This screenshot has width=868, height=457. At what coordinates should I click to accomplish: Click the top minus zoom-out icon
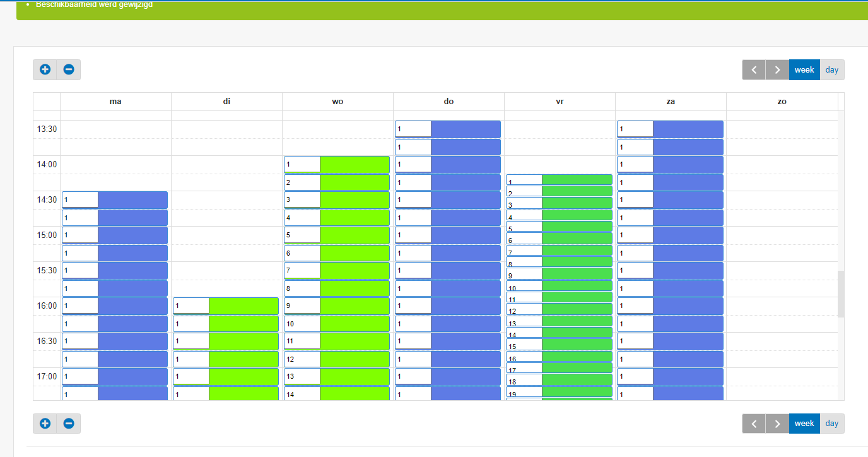[69, 69]
